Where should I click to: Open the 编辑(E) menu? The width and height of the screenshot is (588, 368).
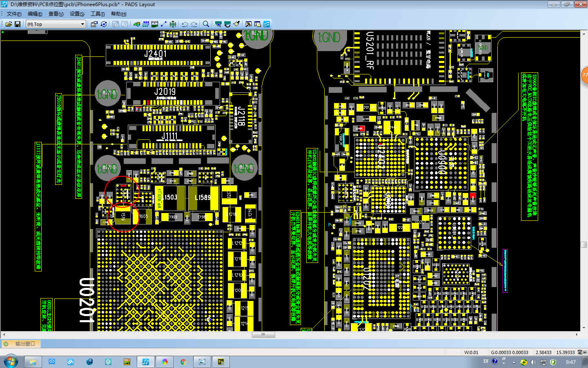tap(35, 14)
